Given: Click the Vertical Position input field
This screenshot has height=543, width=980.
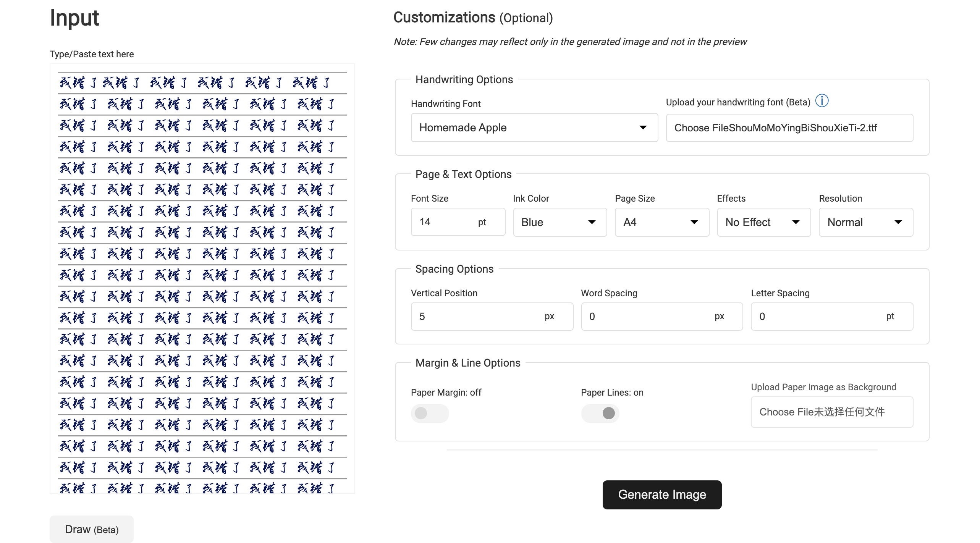Looking at the screenshot, I should point(477,317).
